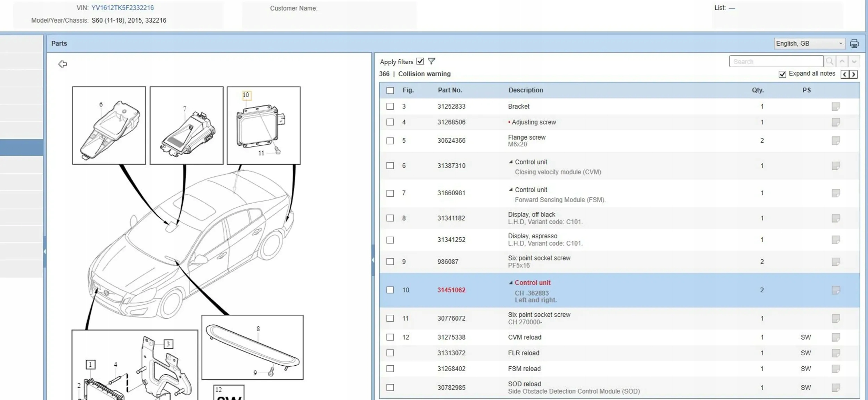The image size is (868, 400).
Task: Click in the parts Search field
Action: pos(776,61)
